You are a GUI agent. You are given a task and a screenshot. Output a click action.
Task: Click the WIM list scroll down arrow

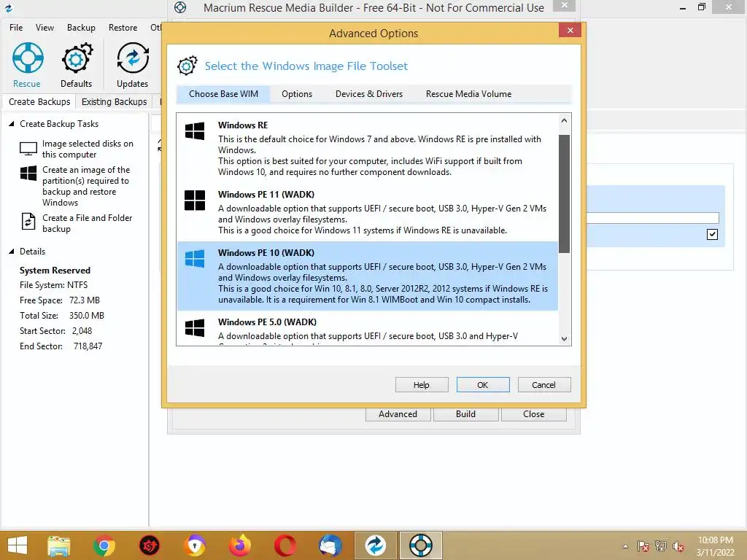pyautogui.click(x=564, y=338)
